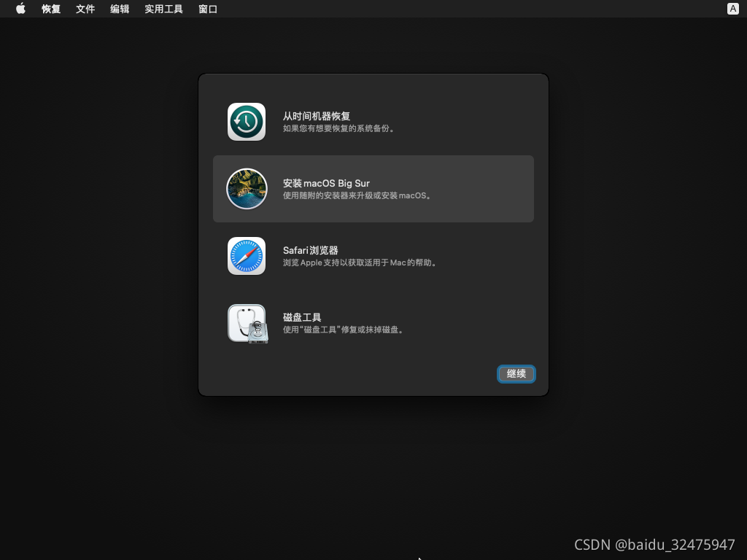
Task: Click the description 浏览 Apple 支持以获取帮助
Action: [361, 263]
